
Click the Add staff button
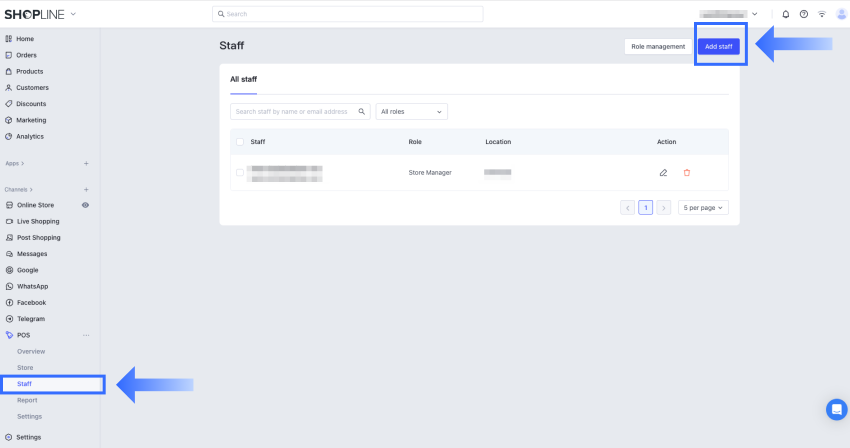click(x=718, y=47)
